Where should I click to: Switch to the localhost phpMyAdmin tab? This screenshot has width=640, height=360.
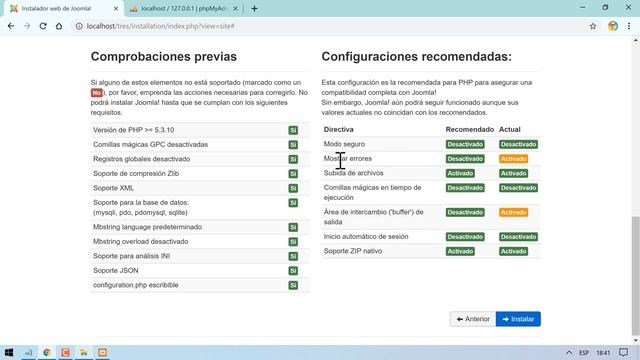click(184, 9)
